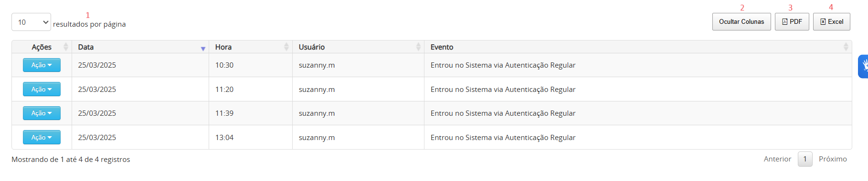Screen dimensions: 868x181
Task: Open Ação dropdown for 11:39 entry
Action: coord(42,113)
